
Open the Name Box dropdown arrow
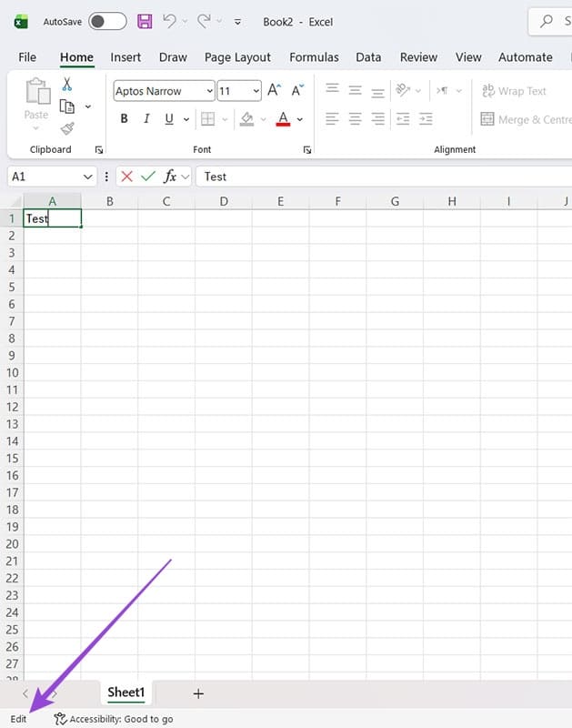coord(88,177)
